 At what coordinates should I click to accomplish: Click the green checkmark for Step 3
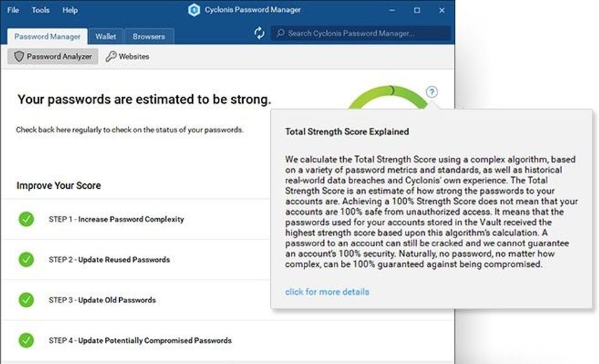(26, 300)
